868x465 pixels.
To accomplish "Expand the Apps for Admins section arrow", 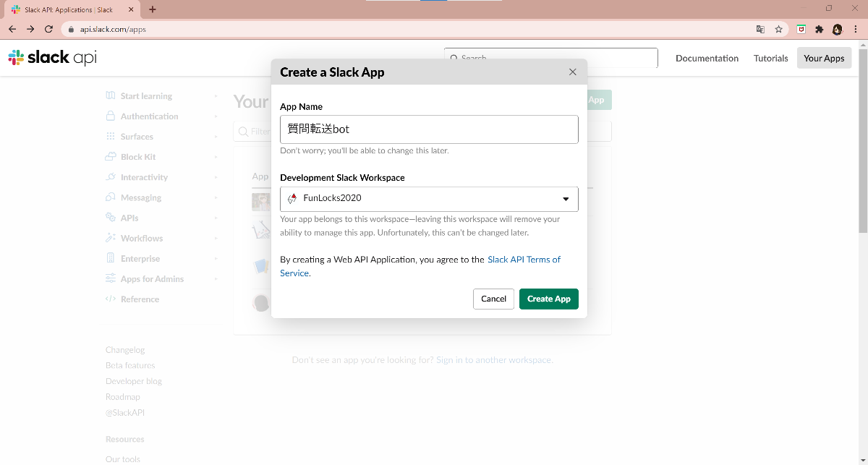I will point(216,278).
